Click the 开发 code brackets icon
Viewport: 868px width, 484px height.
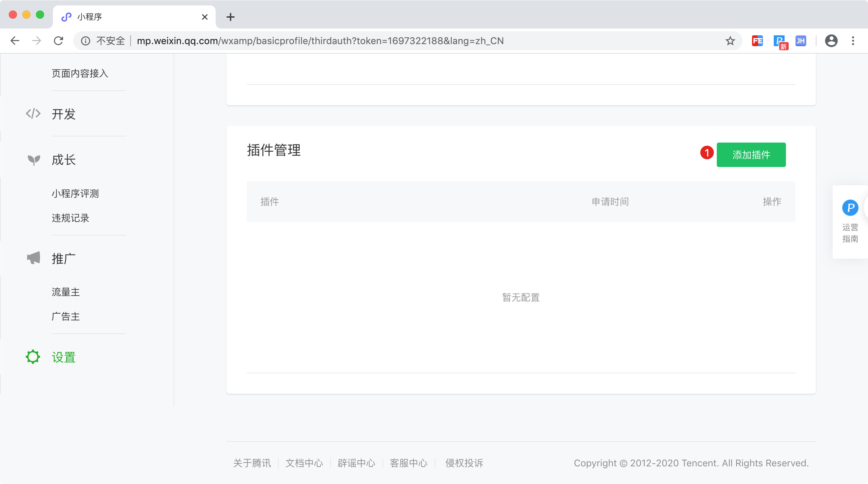click(x=33, y=114)
